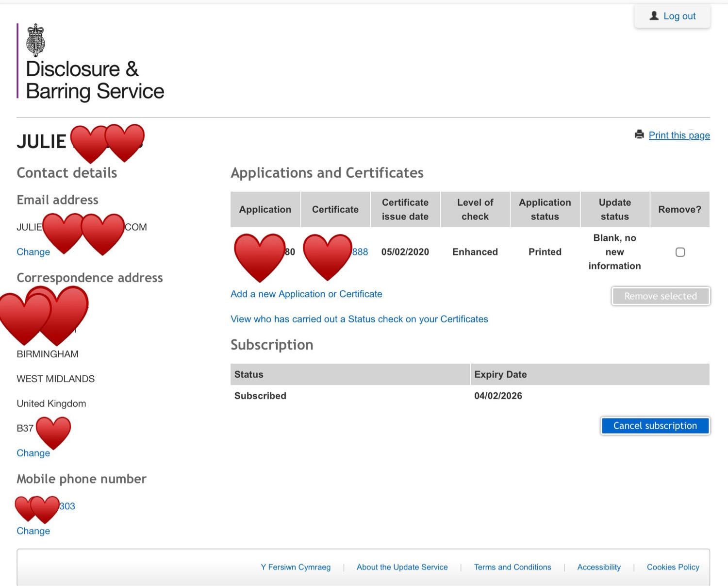Screen dimensions: 728x586
Task: Log out of the account
Action: tap(672, 16)
